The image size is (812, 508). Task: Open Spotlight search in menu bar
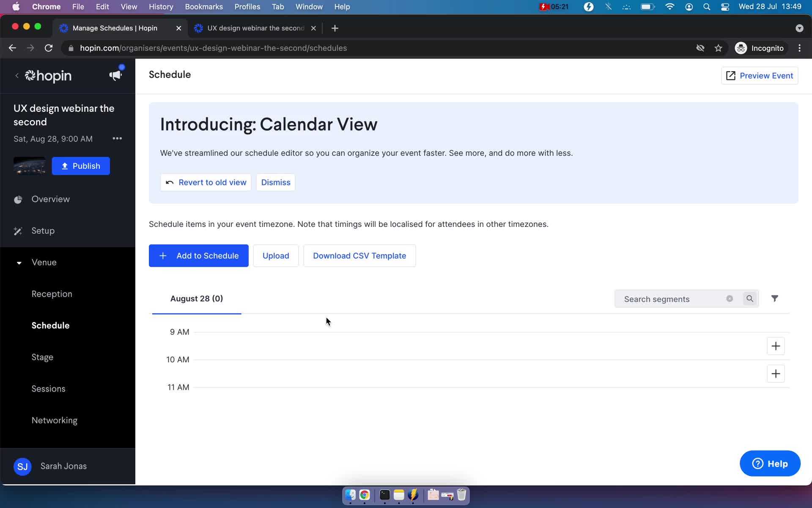[x=707, y=7]
